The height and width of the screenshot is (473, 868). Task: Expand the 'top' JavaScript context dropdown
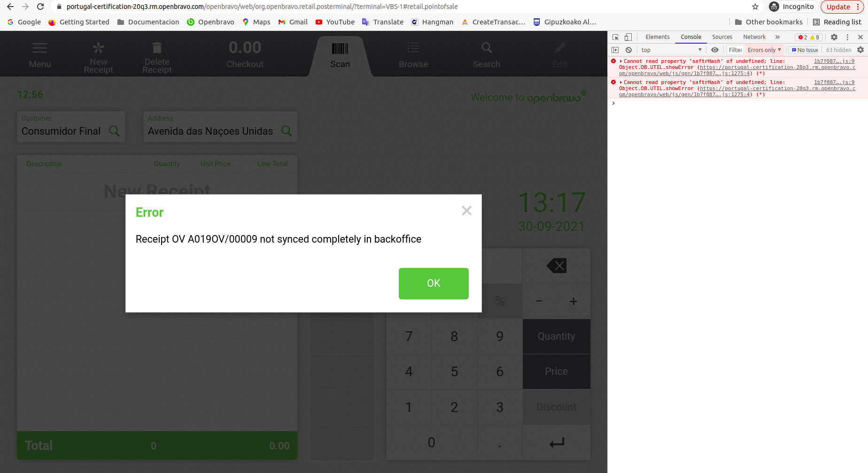[x=672, y=50]
